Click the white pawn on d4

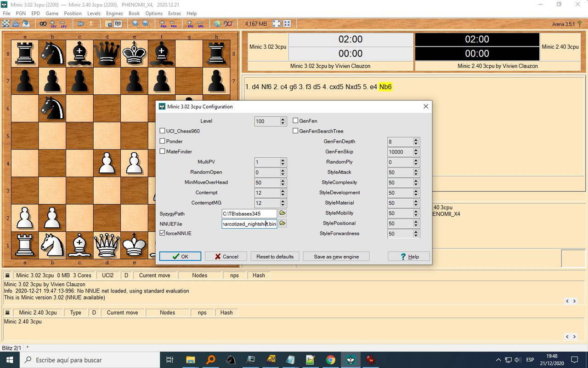107,163
